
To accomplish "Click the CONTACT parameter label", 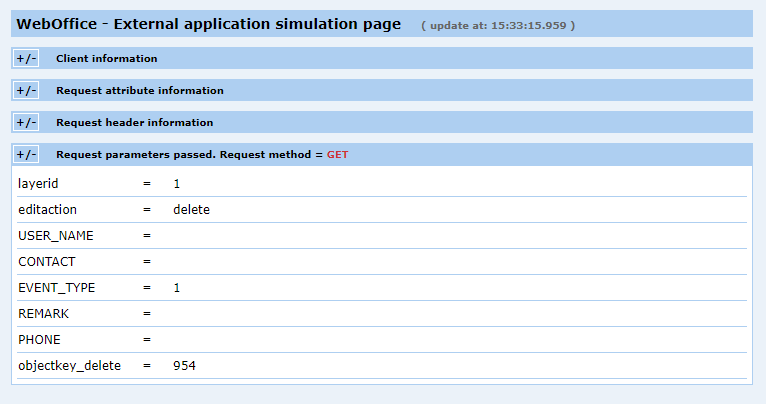I will (x=46, y=262).
